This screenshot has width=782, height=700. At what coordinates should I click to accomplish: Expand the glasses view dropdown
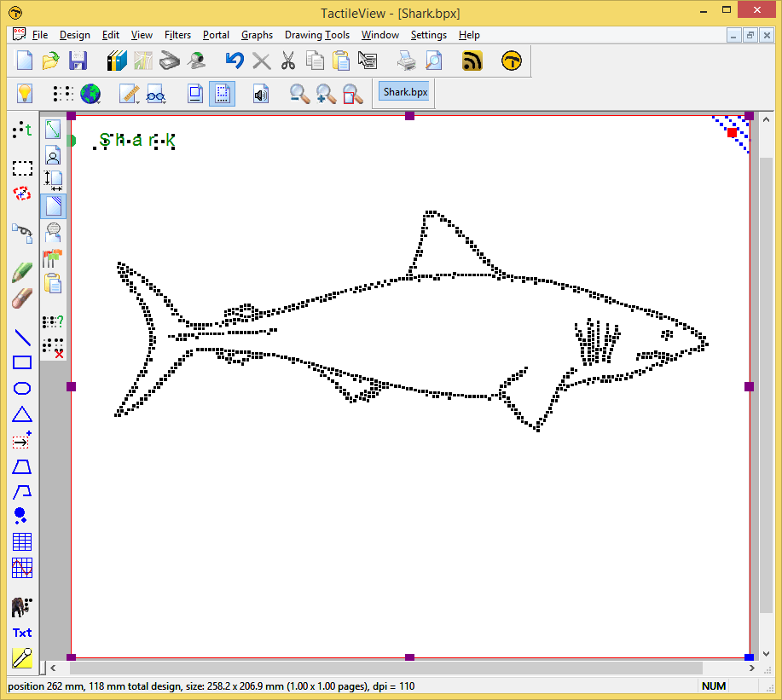coord(162,102)
